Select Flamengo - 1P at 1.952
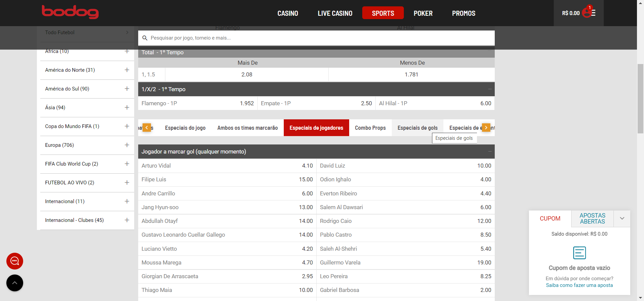The width and height of the screenshot is (644, 301). click(x=198, y=103)
